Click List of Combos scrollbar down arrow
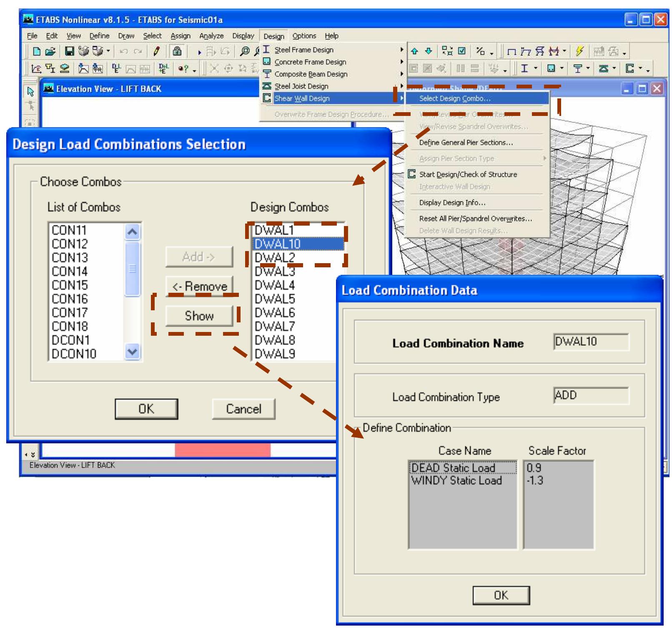Image resolution: width=672 pixels, height=631 pixels. pyautogui.click(x=132, y=352)
